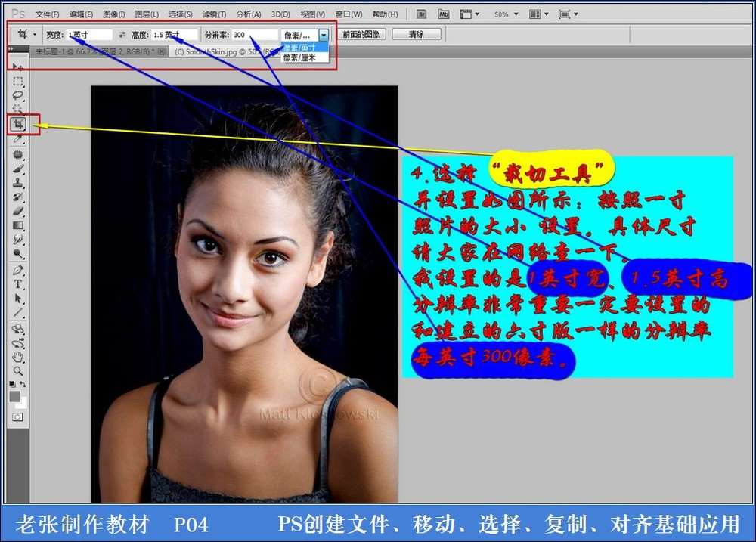Select the Eyedropper tool
The height and width of the screenshot is (542, 756).
click(18, 139)
